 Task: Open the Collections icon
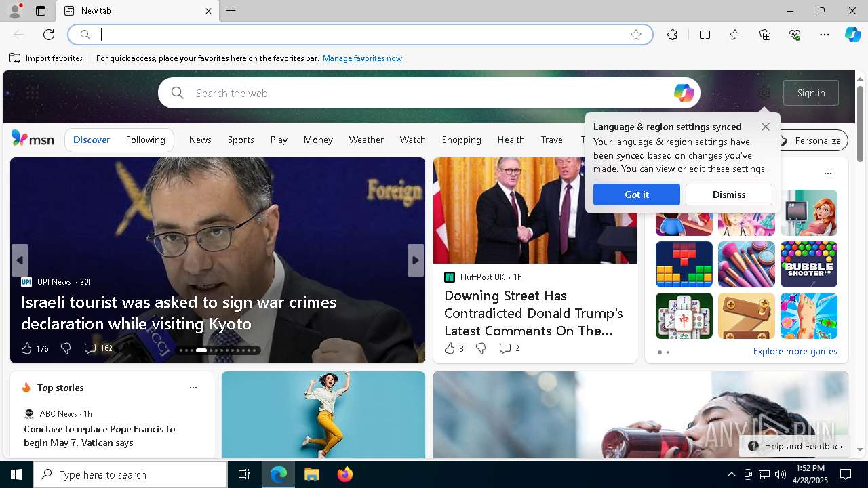tap(765, 35)
